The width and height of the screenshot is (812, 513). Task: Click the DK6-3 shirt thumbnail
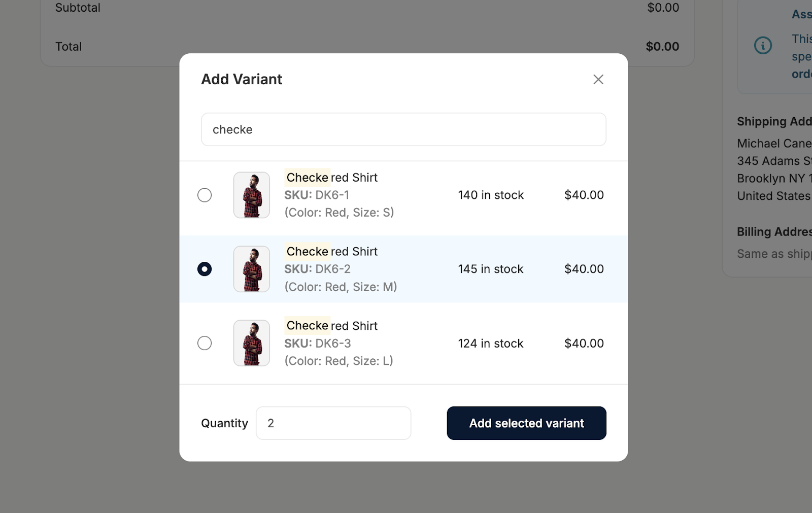[x=252, y=343]
